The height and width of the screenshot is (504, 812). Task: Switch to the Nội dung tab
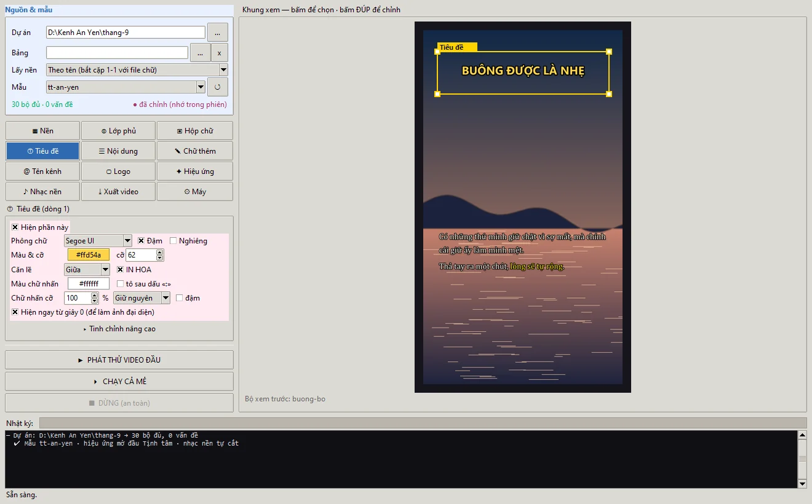point(118,151)
